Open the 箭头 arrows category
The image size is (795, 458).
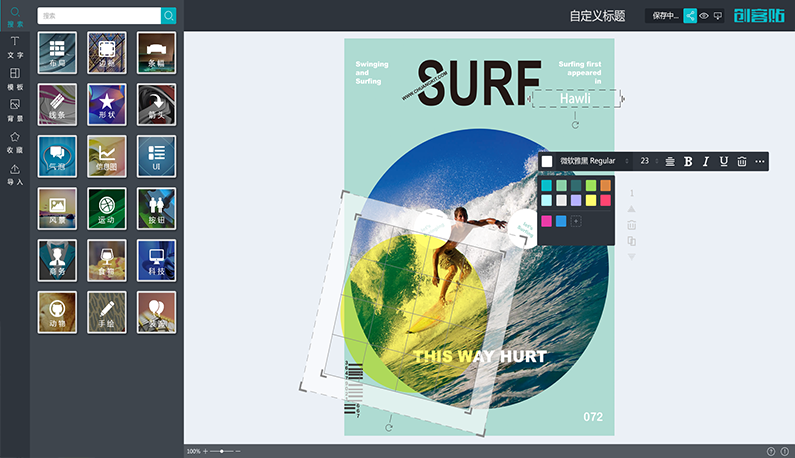coord(156,103)
